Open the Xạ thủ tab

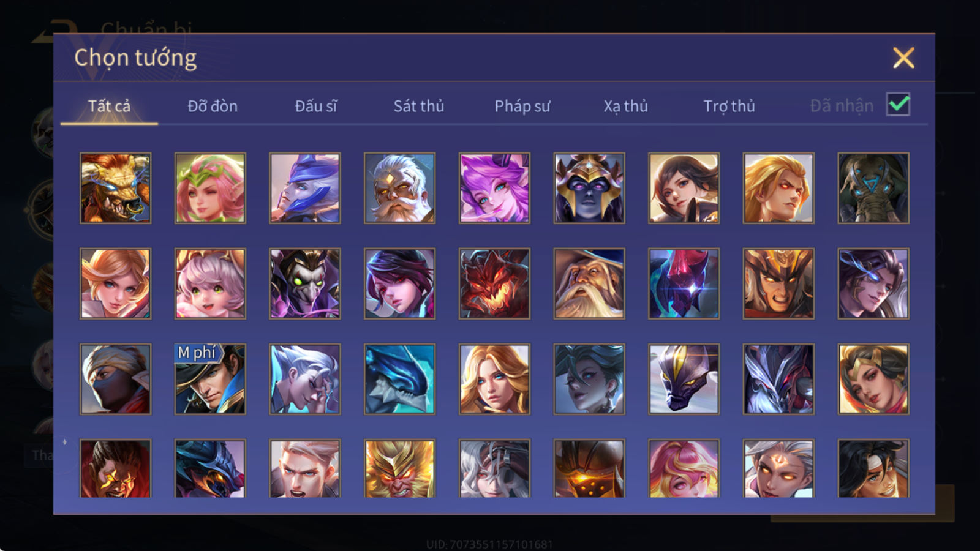point(625,106)
